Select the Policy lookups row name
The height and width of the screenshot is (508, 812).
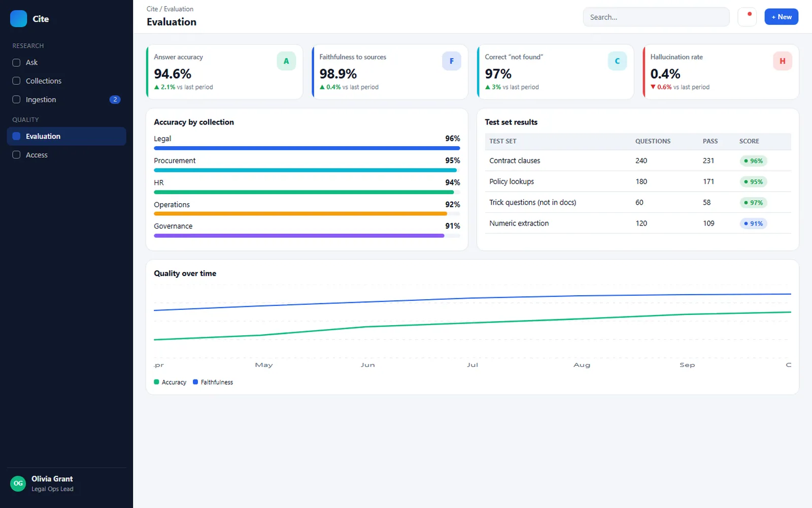[512, 182]
